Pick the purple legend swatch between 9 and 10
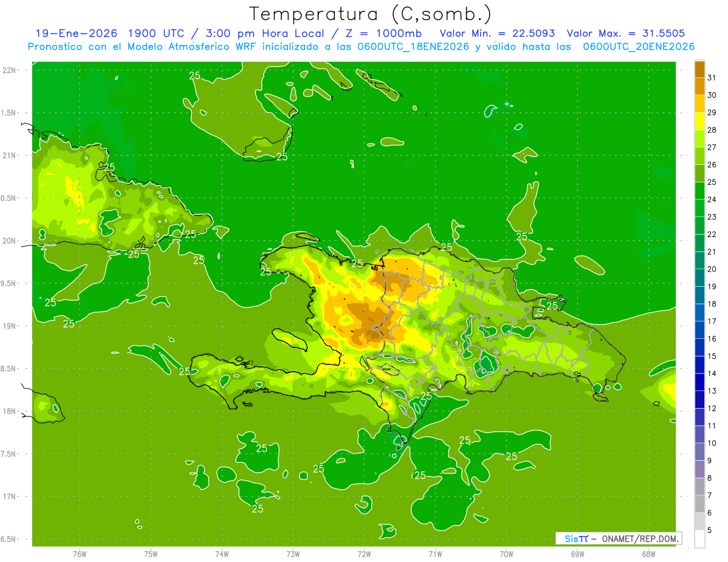The height and width of the screenshot is (562, 728). [699, 452]
